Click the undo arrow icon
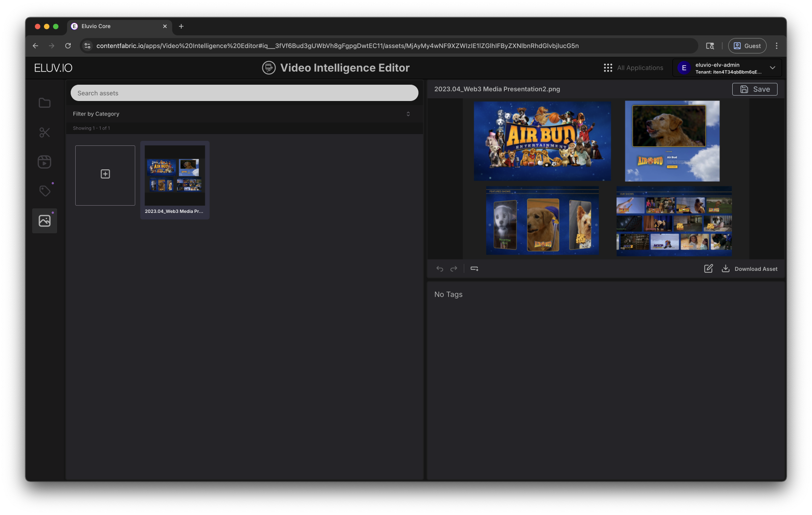This screenshot has height=515, width=812. [x=440, y=269]
